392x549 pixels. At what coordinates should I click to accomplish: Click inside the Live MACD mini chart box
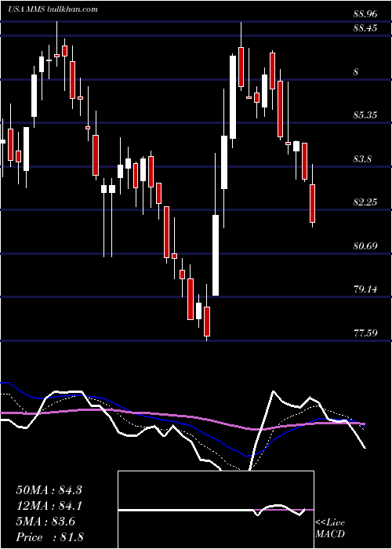coord(216,510)
